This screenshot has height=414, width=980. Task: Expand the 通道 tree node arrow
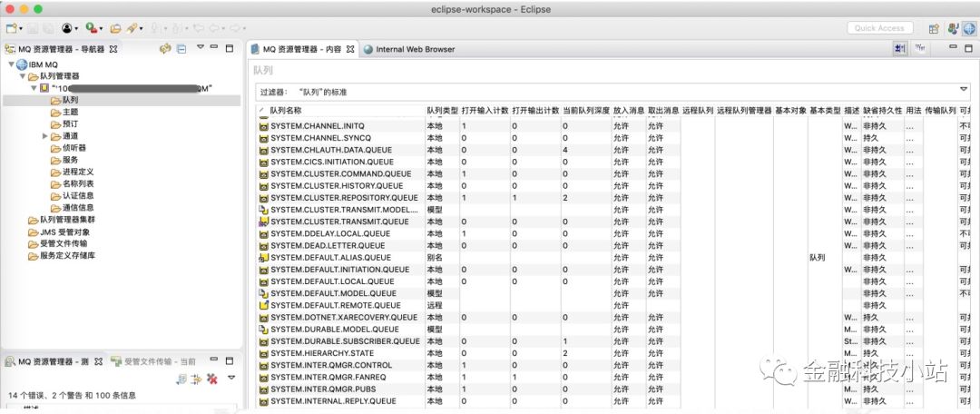click(45, 135)
